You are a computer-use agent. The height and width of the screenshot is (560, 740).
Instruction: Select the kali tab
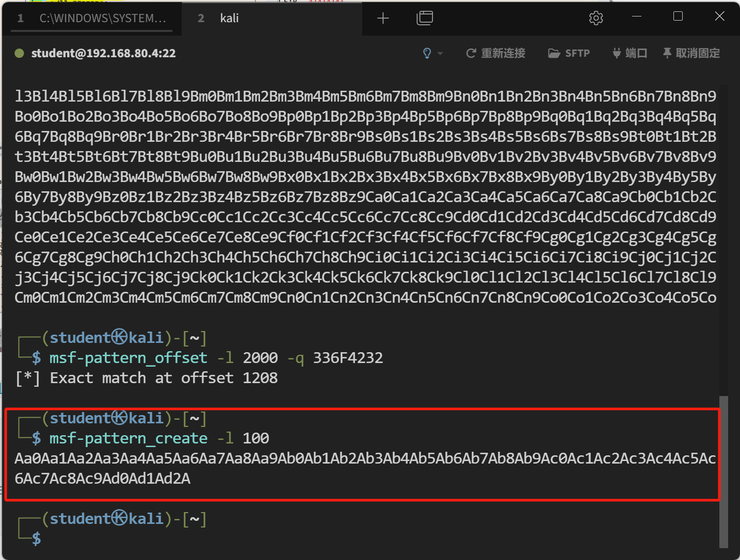tap(229, 19)
